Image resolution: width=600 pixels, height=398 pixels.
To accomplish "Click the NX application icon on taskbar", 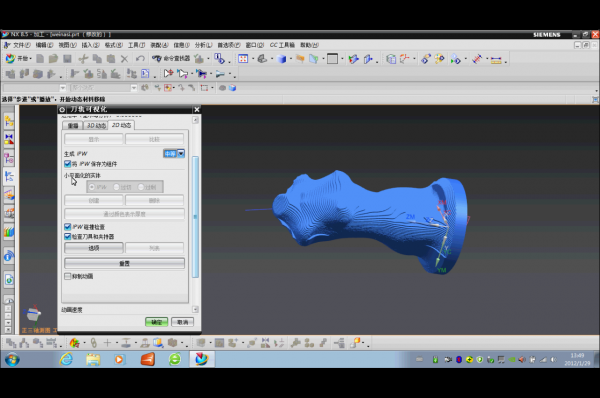I will pyautogui.click(x=201, y=359).
